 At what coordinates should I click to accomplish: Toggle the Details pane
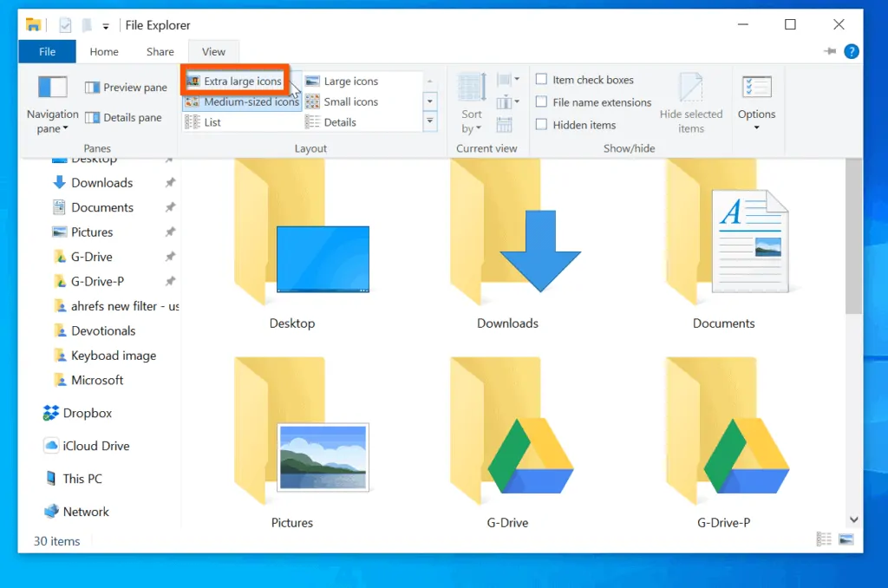(123, 118)
